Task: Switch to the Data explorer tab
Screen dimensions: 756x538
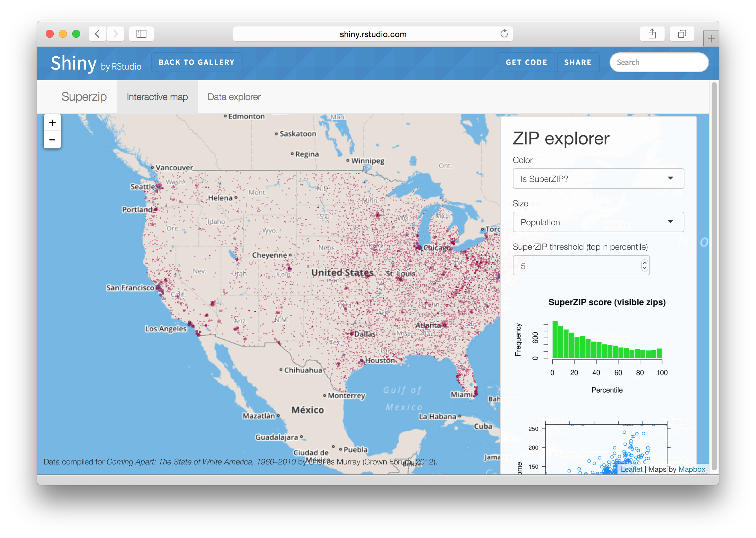Action: click(234, 97)
